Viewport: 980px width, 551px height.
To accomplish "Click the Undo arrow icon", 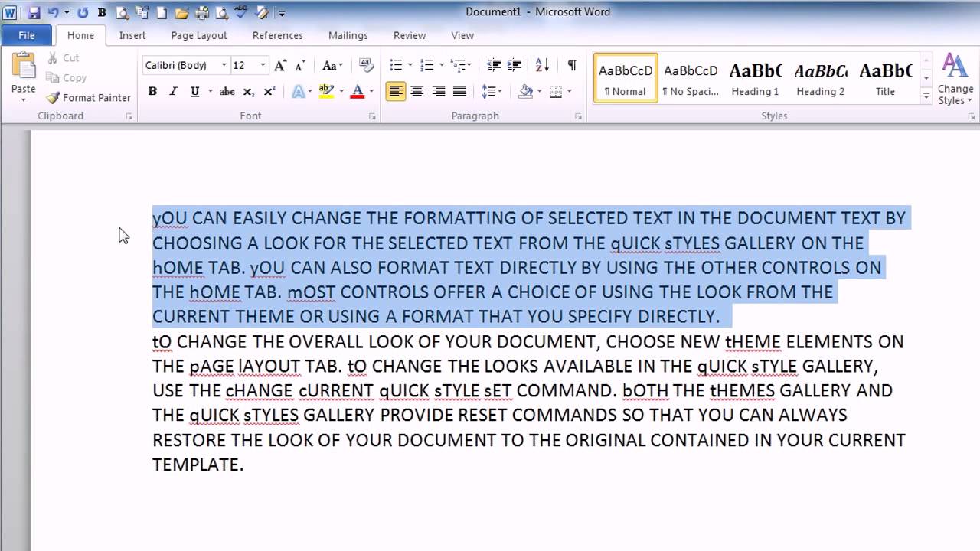I will [54, 12].
